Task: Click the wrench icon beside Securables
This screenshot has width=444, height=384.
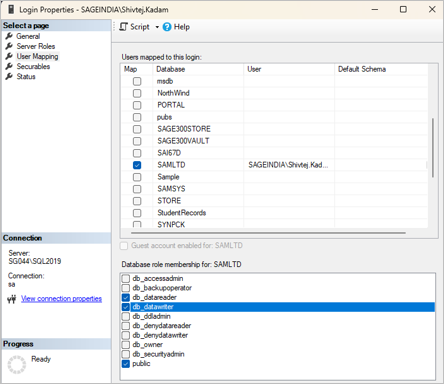Action: click(9, 66)
